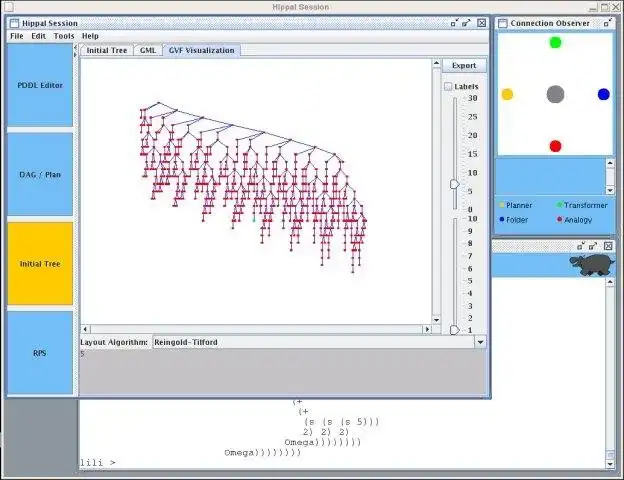Screen dimensions: 624x480
Task: Open the Help menu
Action: pos(90,36)
